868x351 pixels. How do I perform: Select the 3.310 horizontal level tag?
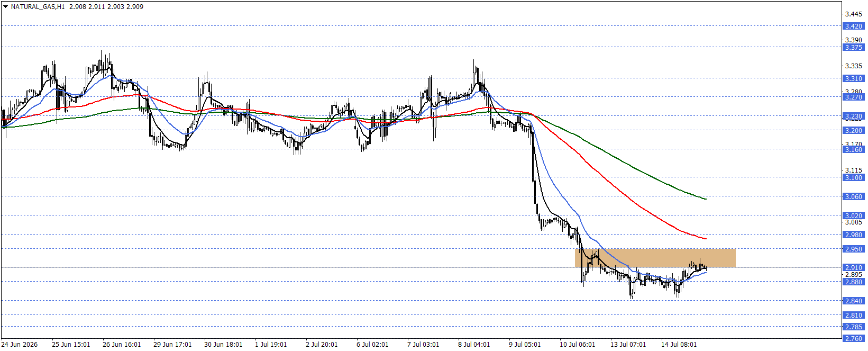[x=853, y=78]
